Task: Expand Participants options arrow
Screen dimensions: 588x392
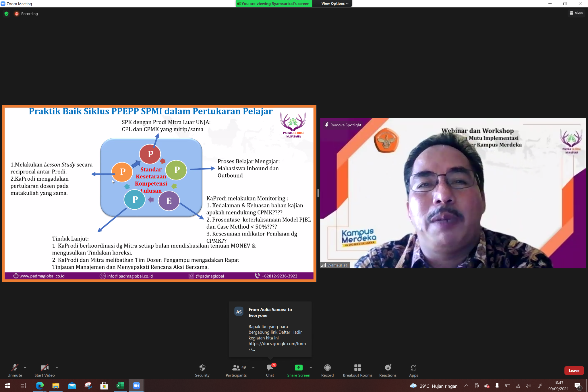Action: (253, 368)
